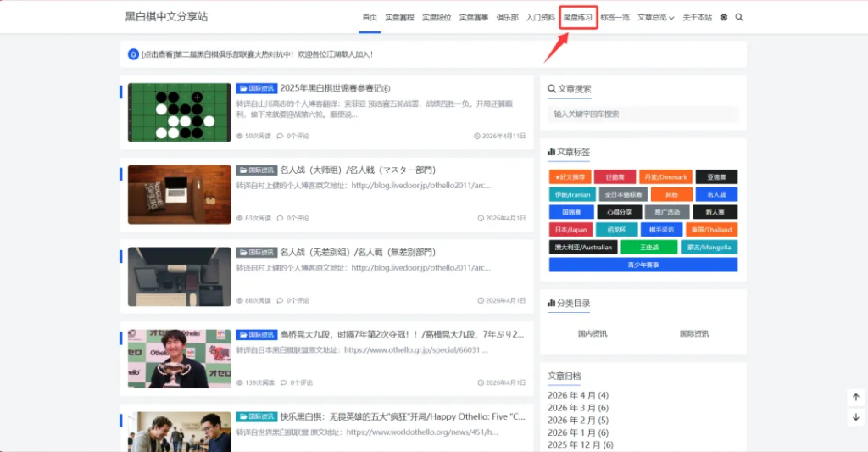Image resolution: width=868 pixels, height=452 pixels.
Task: Select the ★好文推荐 tag
Action: click(570, 177)
